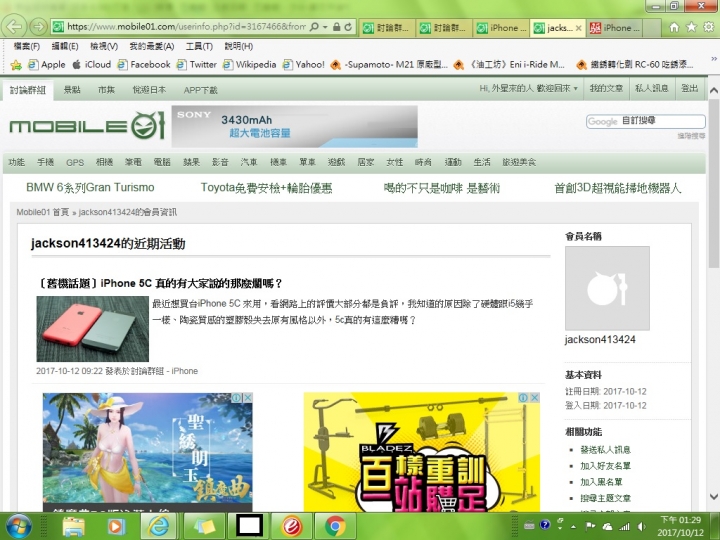Open the Eni i-Ride bookmark
This screenshot has width=720, height=540.
point(509,65)
